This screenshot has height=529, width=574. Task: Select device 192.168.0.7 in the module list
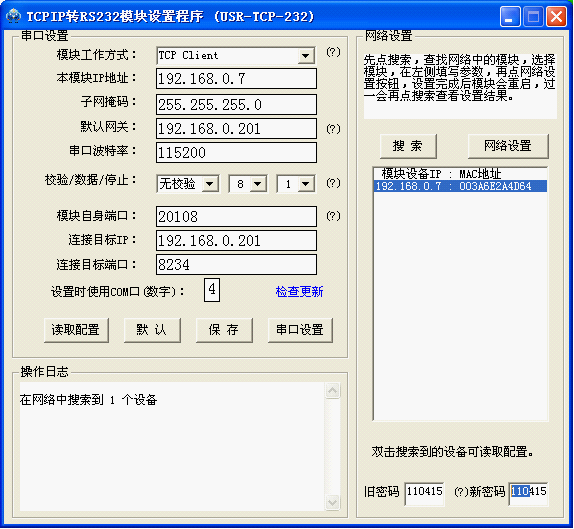(x=460, y=186)
